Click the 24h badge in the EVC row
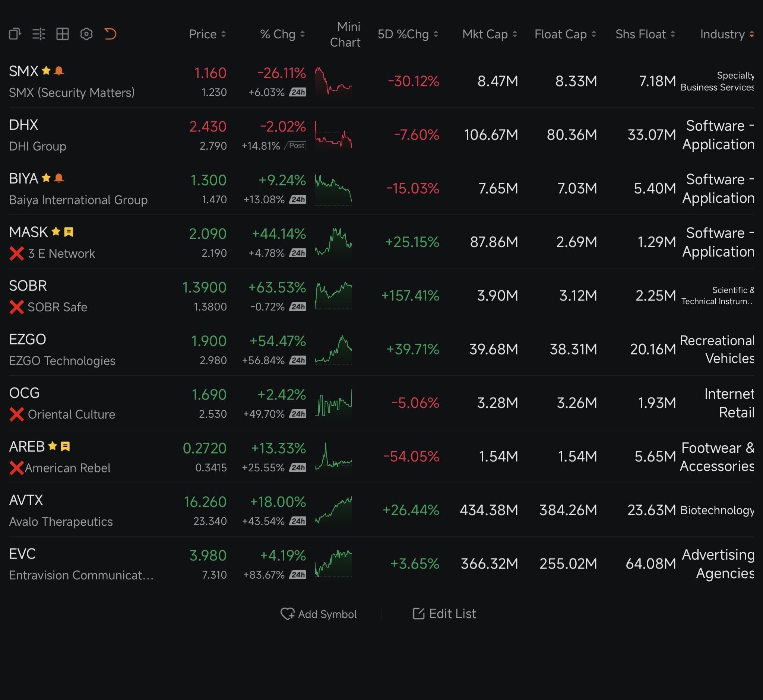 coord(298,575)
